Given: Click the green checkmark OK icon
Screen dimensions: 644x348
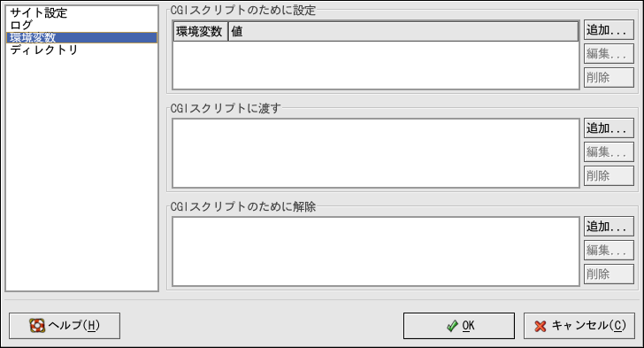Looking at the screenshot, I should (x=452, y=326).
